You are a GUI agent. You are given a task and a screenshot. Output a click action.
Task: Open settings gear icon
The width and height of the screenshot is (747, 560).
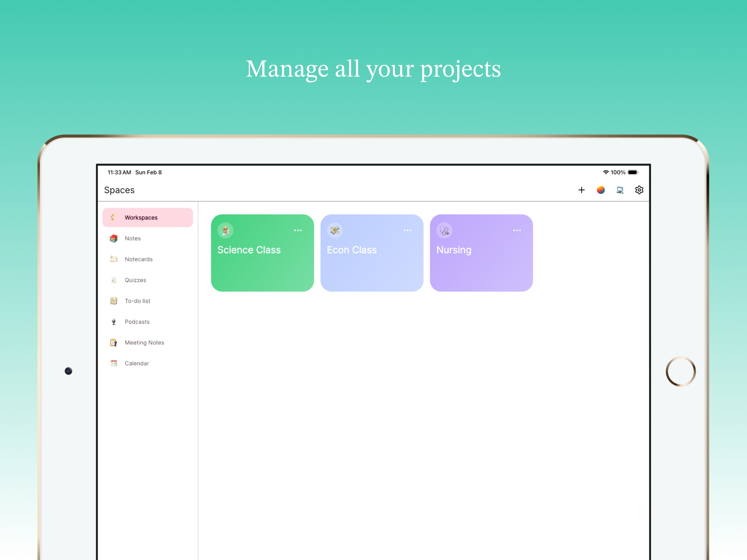pyautogui.click(x=639, y=190)
